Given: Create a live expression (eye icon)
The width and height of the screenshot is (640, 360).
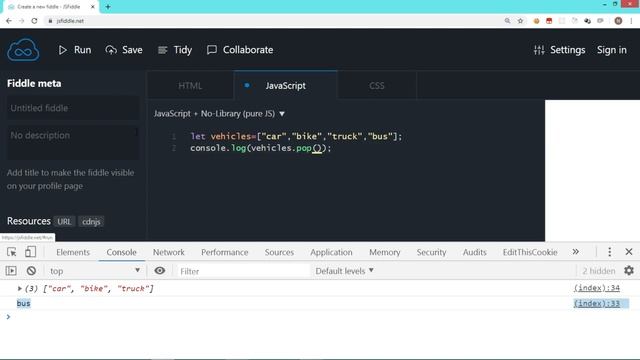Looking at the screenshot, I should (160, 270).
